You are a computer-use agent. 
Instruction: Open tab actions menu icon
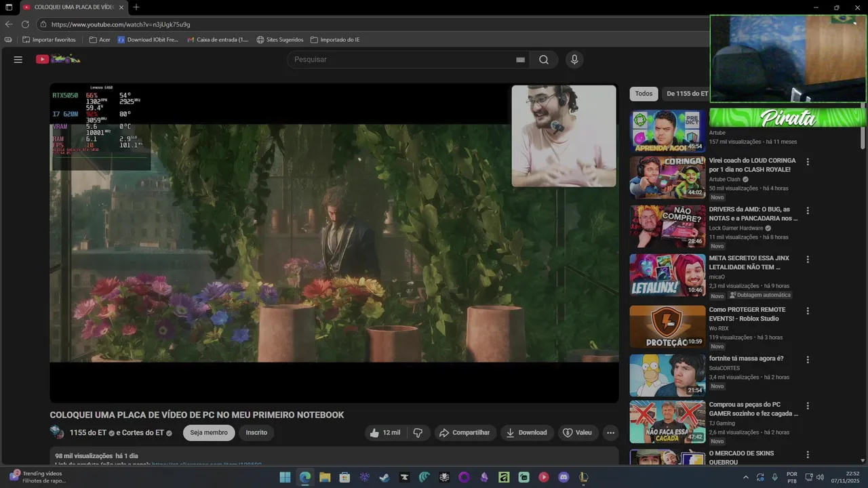[x=9, y=7]
